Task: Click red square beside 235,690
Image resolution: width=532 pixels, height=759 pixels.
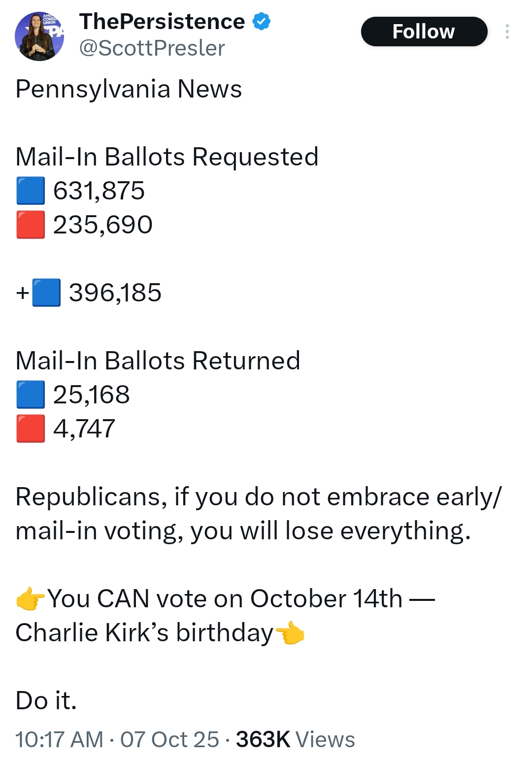Action: pos(31,225)
